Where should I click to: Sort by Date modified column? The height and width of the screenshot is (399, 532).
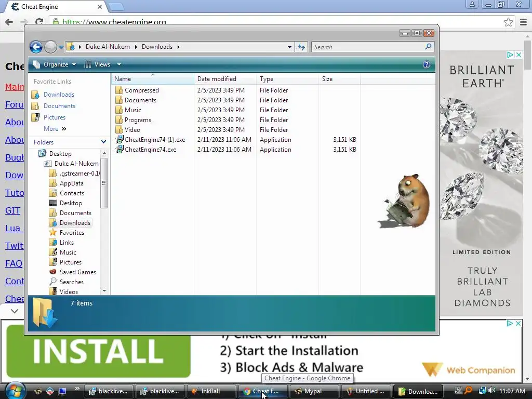(225, 79)
